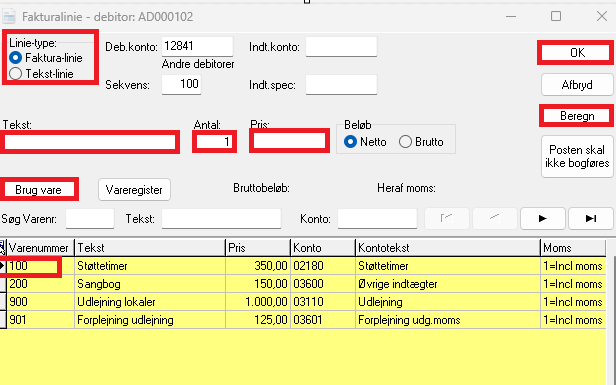Select item number 901 cell
The image size is (616, 385).
click(40, 320)
